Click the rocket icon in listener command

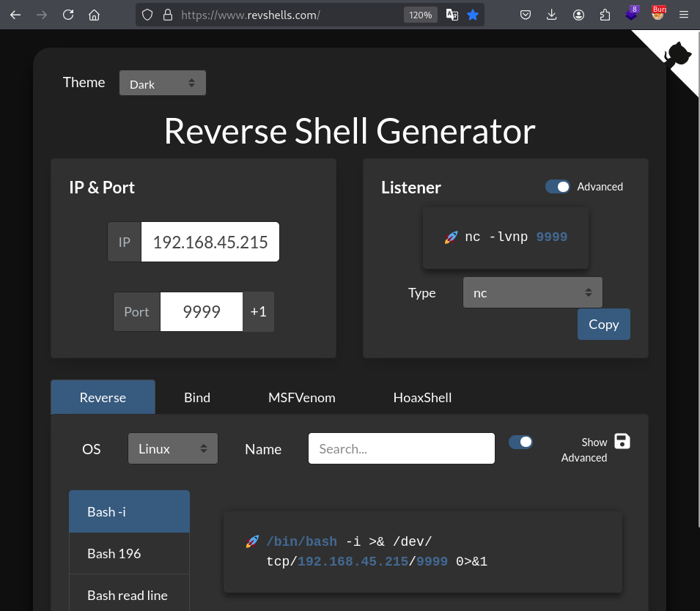point(451,237)
